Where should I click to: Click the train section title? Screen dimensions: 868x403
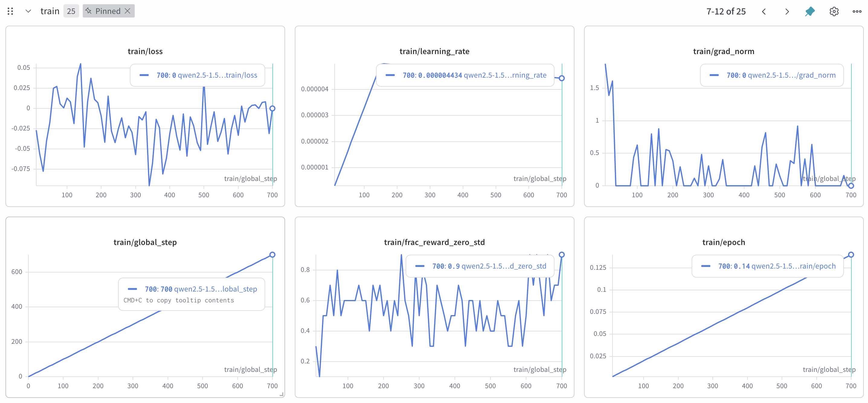point(50,11)
